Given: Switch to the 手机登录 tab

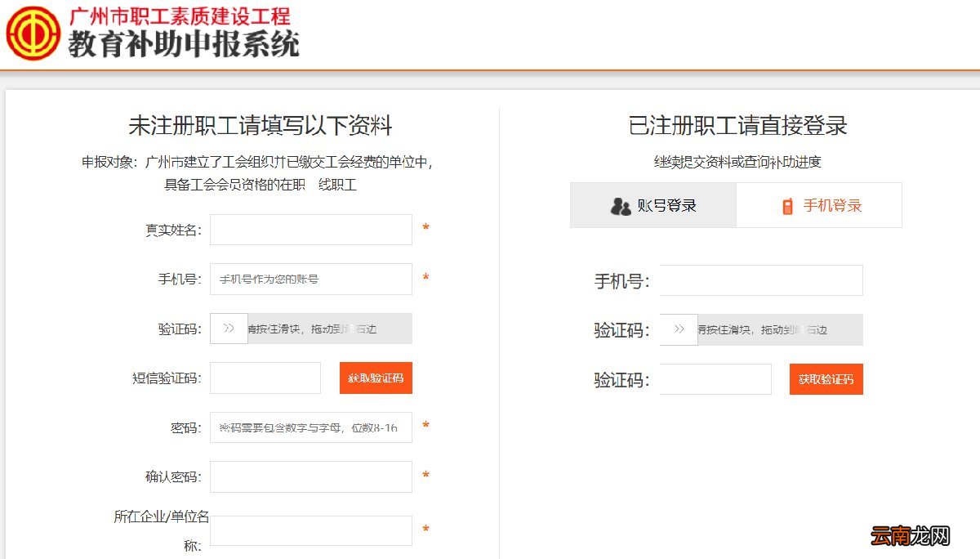Looking at the screenshot, I should pos(819,205).
